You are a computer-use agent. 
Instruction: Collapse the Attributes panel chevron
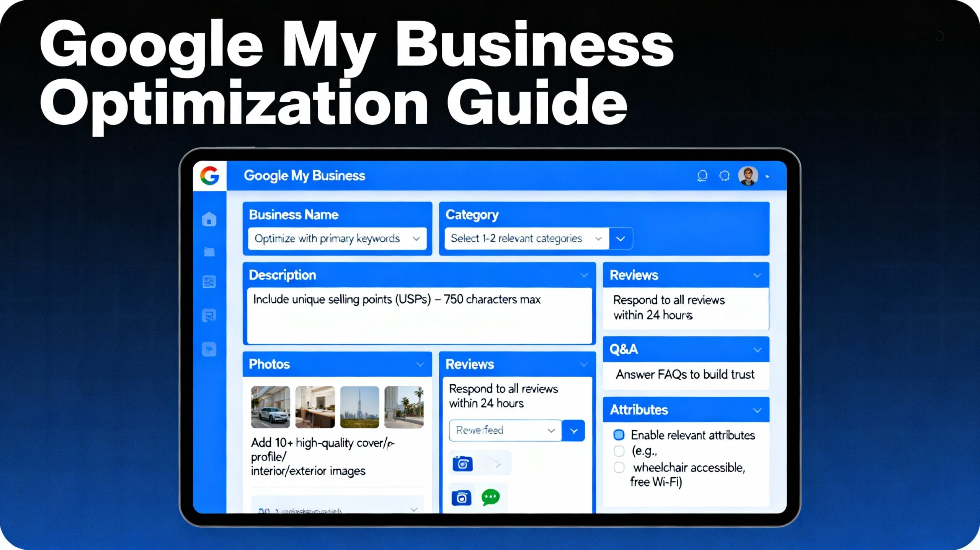coord(757,410)
